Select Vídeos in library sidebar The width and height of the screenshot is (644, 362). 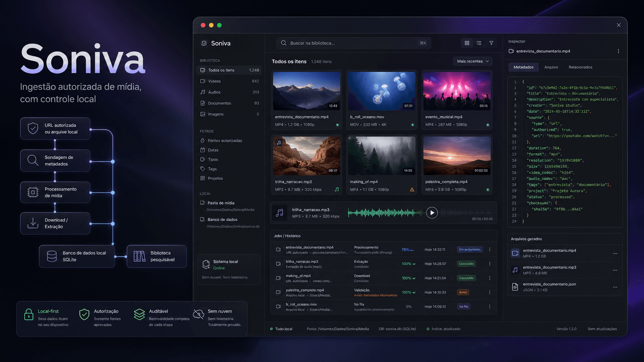pyautogui.click(x=229, y=81)
